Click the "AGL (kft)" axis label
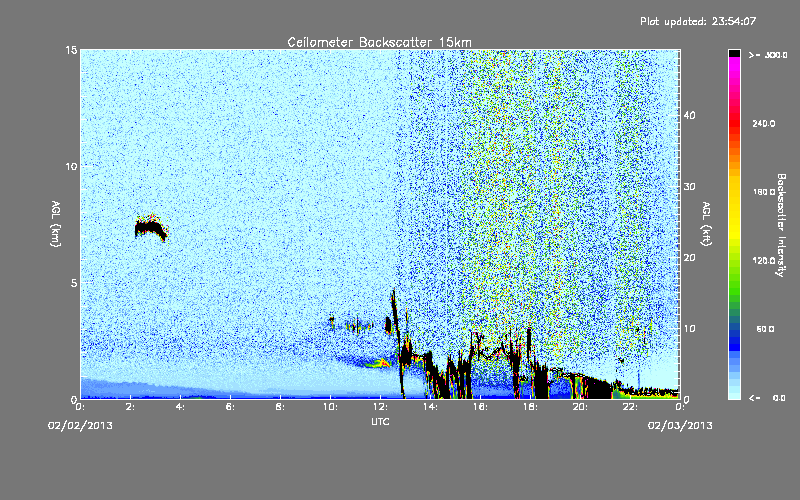Screen dimensions: 800x500 tap(706, 223)
